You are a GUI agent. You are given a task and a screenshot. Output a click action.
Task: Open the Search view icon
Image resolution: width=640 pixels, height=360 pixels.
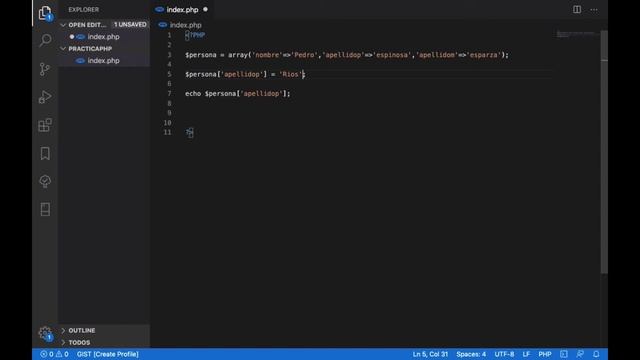pyautogui.click(x=45, y=40)
